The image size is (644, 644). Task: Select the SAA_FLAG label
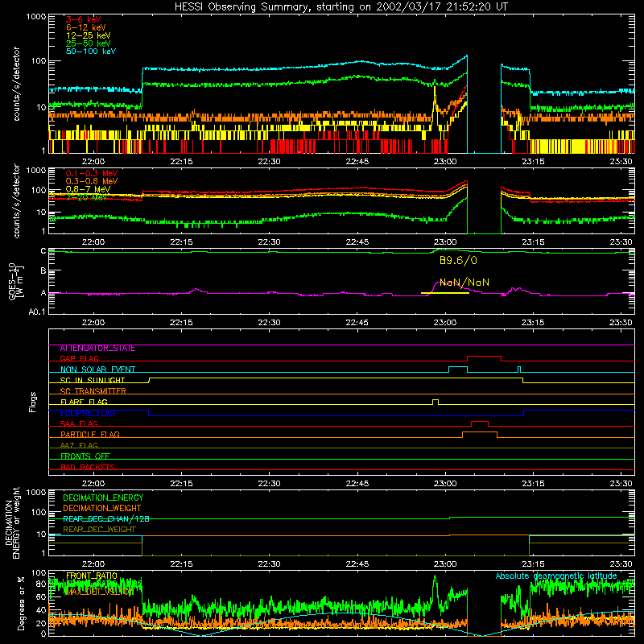79,423
